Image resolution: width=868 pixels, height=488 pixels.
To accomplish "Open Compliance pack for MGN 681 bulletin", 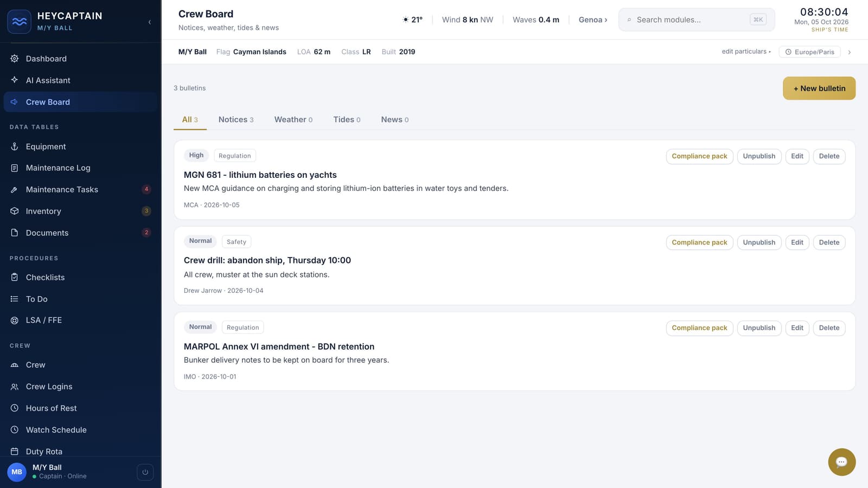I will pyautogui.click(x=699, y=156).
